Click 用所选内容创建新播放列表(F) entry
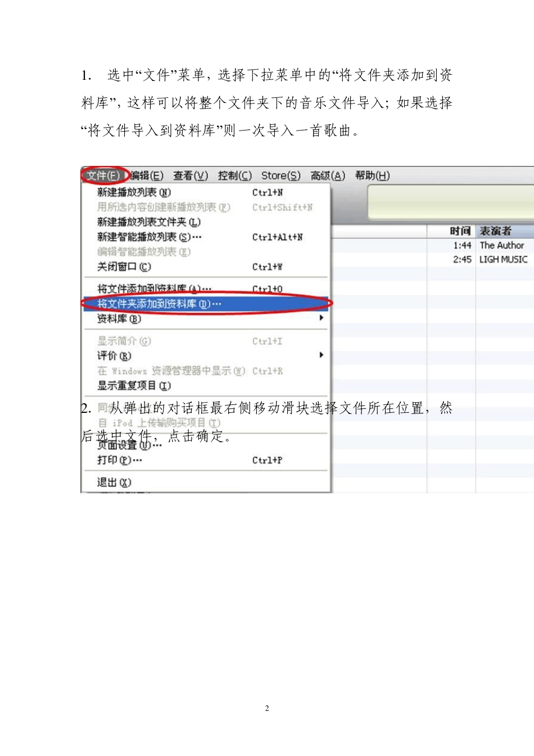 206,207
